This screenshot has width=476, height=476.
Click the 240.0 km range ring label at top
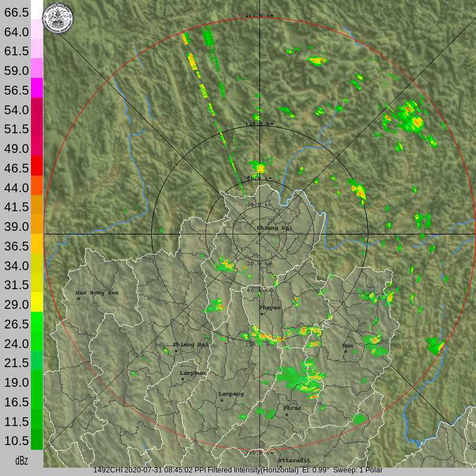tap(259, 15)
